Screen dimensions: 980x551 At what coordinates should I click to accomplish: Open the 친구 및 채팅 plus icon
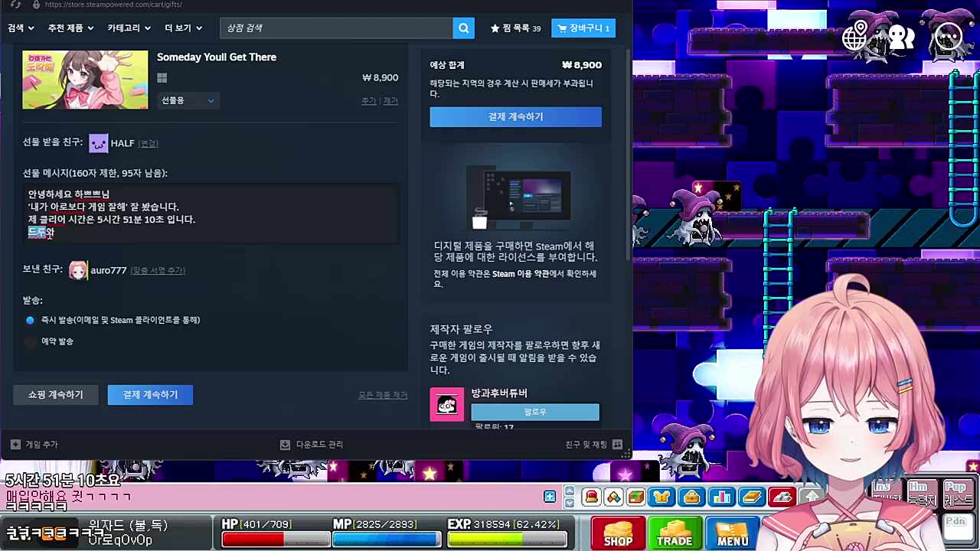617,445
